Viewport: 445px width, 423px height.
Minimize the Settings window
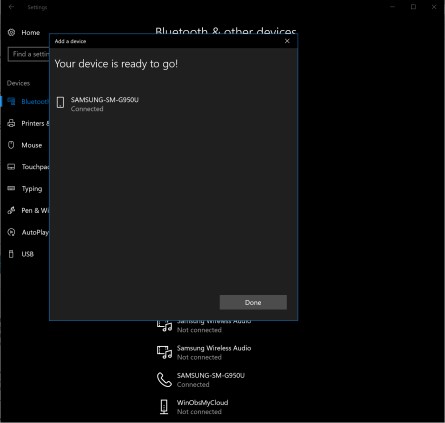click(393, 7)
